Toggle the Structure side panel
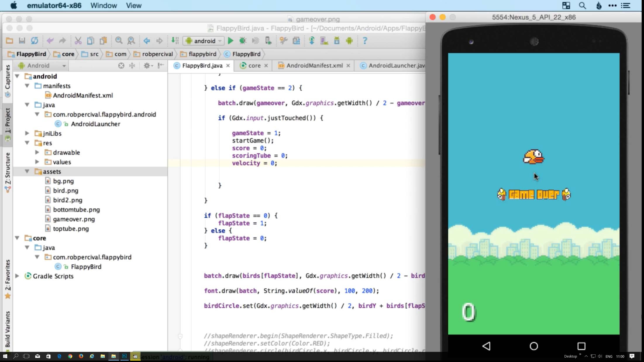The height and width of the screenshot is (362, 644). point(8,172)
